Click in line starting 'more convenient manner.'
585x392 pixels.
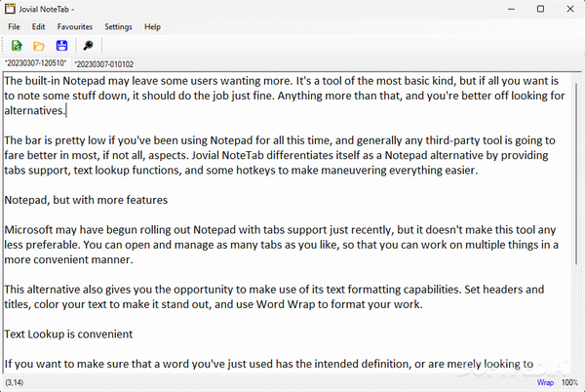tap(68, 259)
